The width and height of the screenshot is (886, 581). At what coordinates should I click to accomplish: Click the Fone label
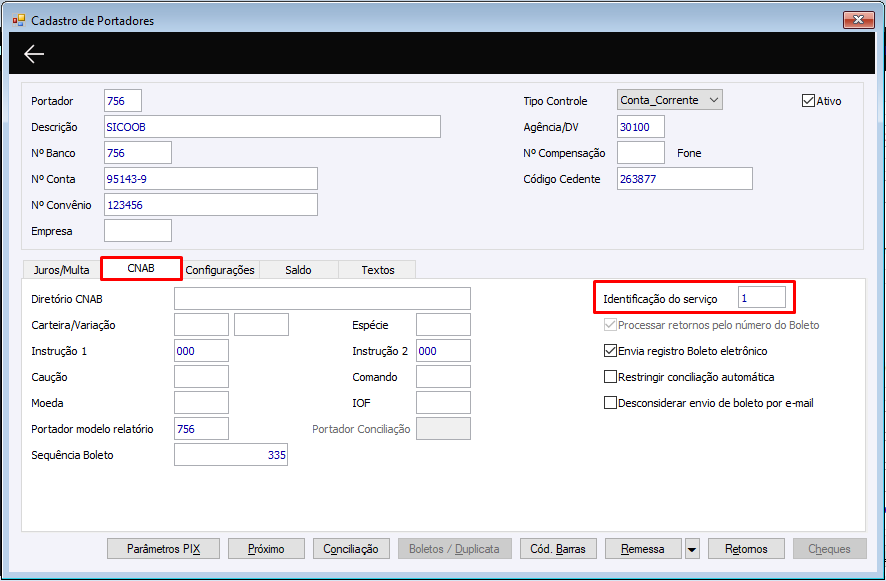point(689,153)
